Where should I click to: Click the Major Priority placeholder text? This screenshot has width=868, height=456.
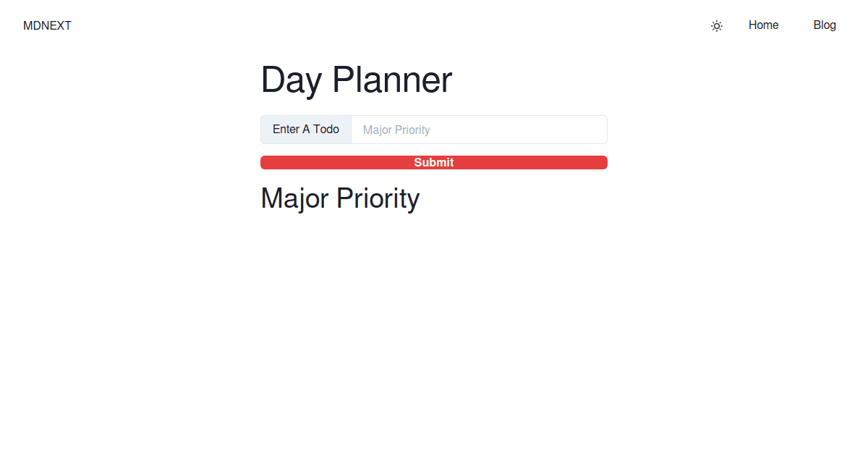[x=396, y=130]
